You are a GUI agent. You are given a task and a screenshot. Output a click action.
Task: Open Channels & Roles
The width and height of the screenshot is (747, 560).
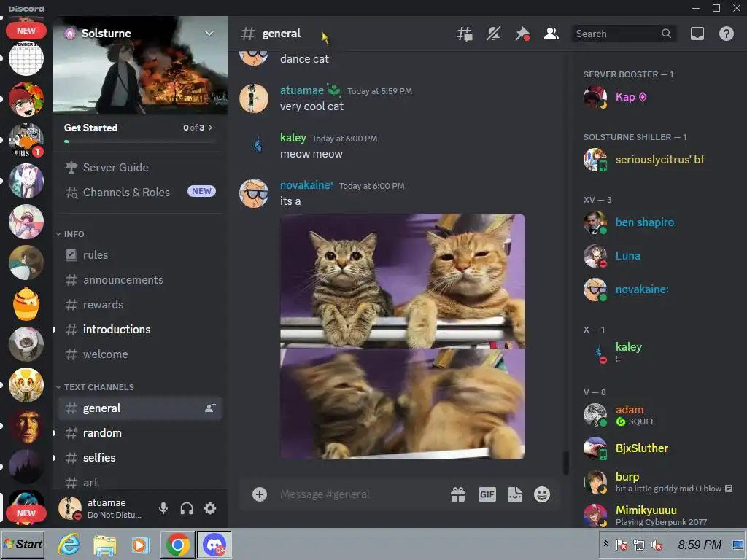tap(139, 192)
